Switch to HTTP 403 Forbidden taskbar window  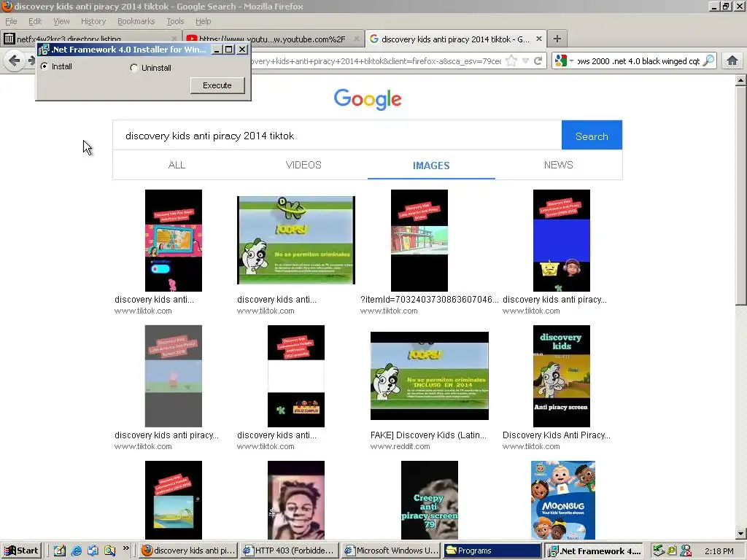pos(289,551)
